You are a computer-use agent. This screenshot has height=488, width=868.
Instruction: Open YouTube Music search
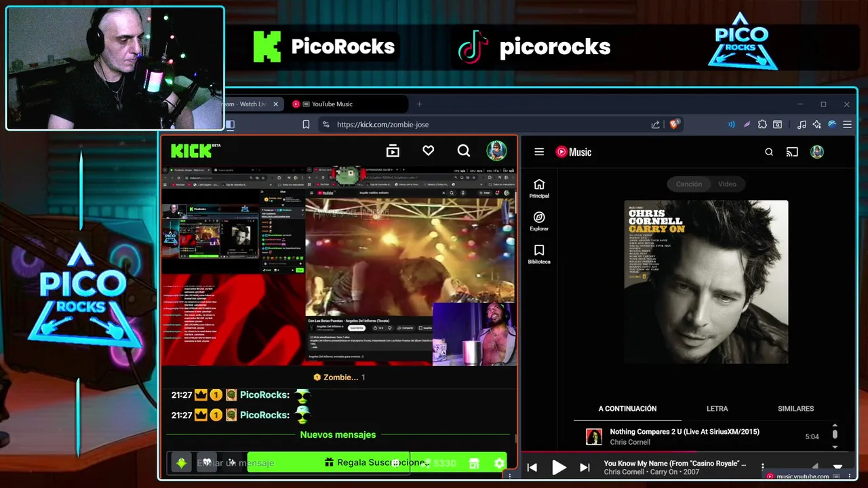click(769, 152)
